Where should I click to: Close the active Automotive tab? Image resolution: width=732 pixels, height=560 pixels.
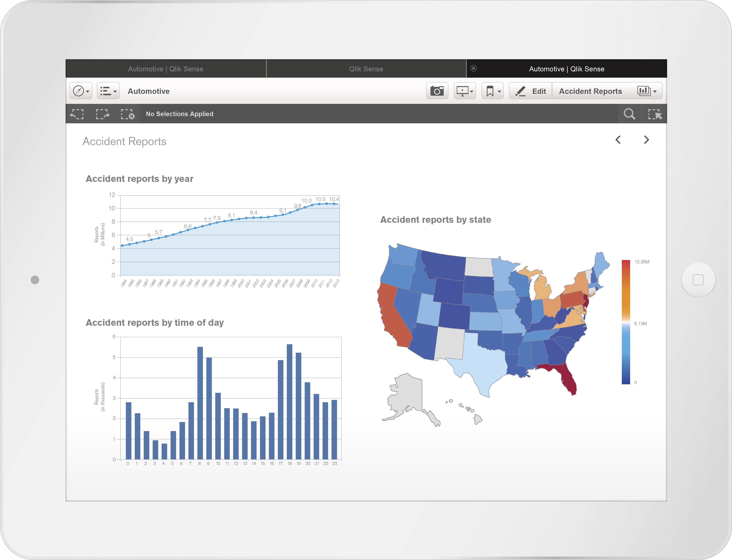[x=474, y=68]
